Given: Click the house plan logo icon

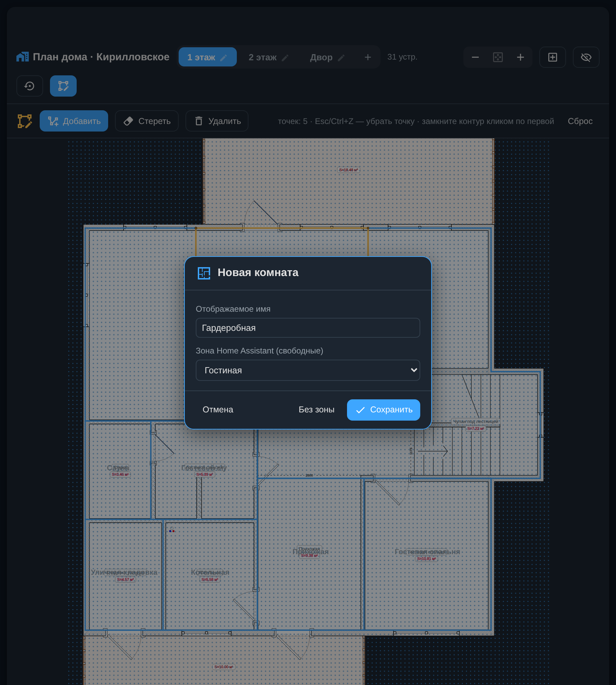Looking at the screenshot, I should 23,57.
